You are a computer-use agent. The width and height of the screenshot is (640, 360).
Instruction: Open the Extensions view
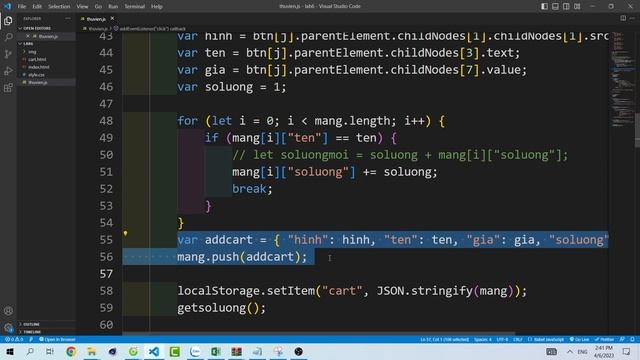[x=8, y=88]
